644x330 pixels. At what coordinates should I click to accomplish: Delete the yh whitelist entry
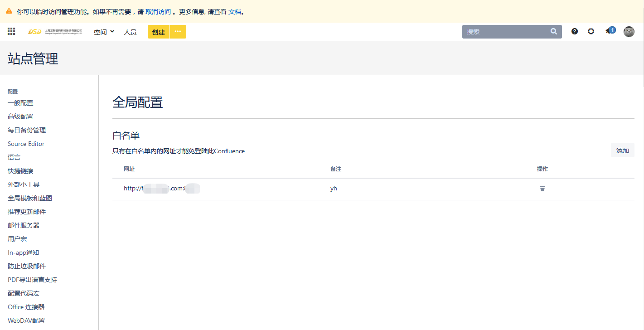coord(542,189)
